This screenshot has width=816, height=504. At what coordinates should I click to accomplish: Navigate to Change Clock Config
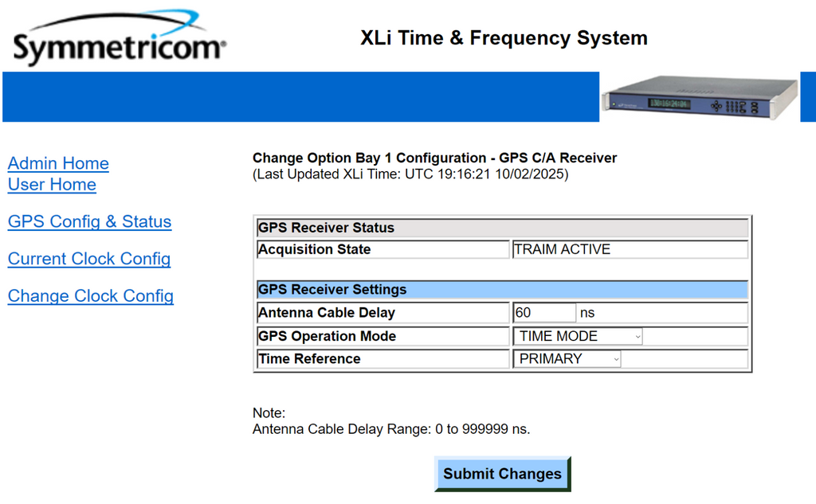91,296
